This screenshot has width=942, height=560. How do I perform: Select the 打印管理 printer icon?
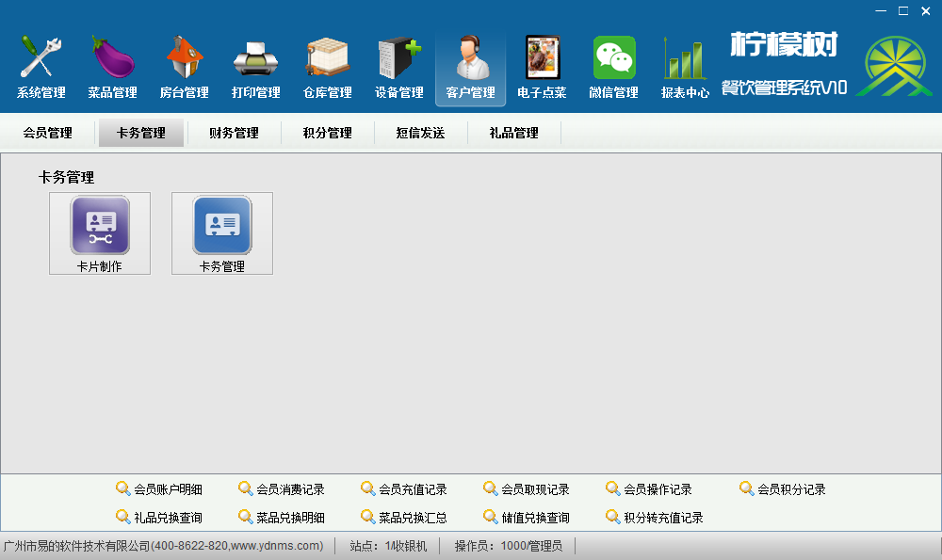point(256,59)
